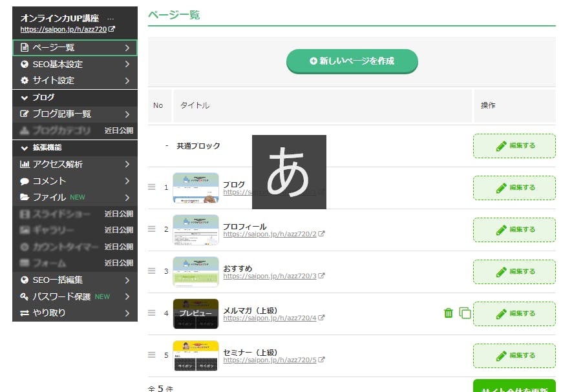Click duplicate icon on メルマガ row
583x392 pixels.
tap(465, 313)
